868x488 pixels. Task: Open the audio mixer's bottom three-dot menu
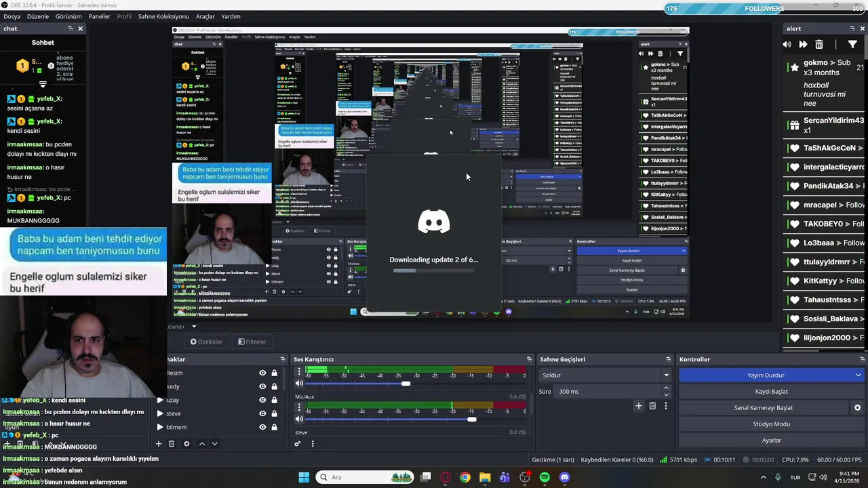click(313, 444)
